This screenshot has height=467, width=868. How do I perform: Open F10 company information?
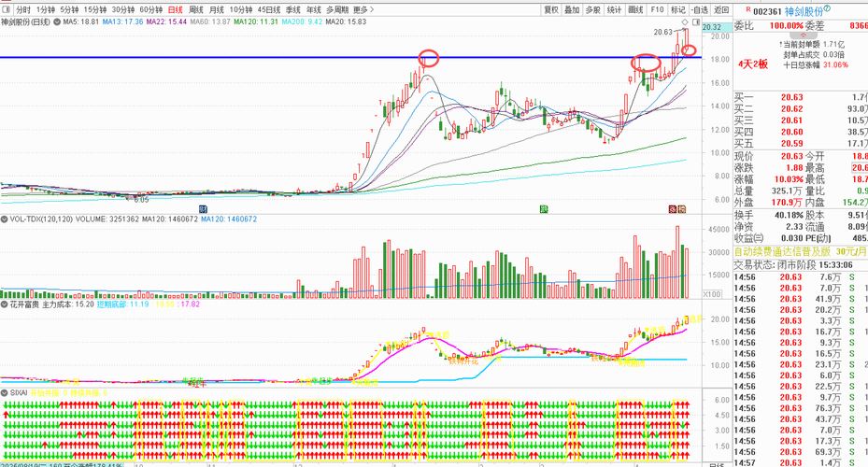click(657, 10)
